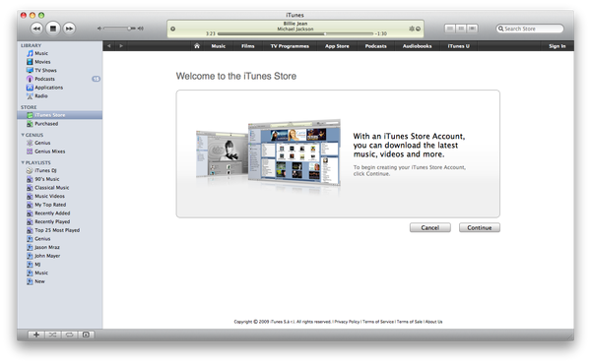Open Terms of Service link
The width and height of the screenshot is (591, 364).
(378, 322)
